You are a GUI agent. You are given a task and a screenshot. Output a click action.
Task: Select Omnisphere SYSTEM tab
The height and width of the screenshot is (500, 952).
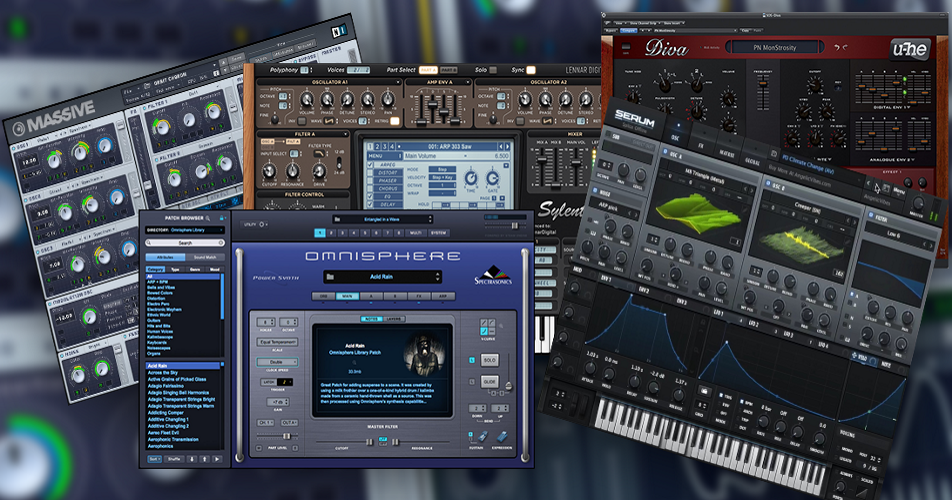[x=439, y=233]
